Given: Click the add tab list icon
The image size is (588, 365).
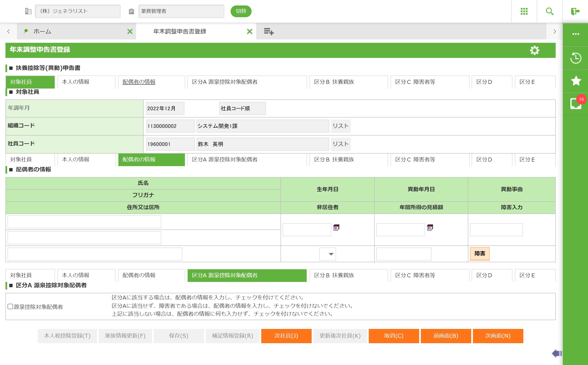Looking at the screenshot, I should [269, 31].
